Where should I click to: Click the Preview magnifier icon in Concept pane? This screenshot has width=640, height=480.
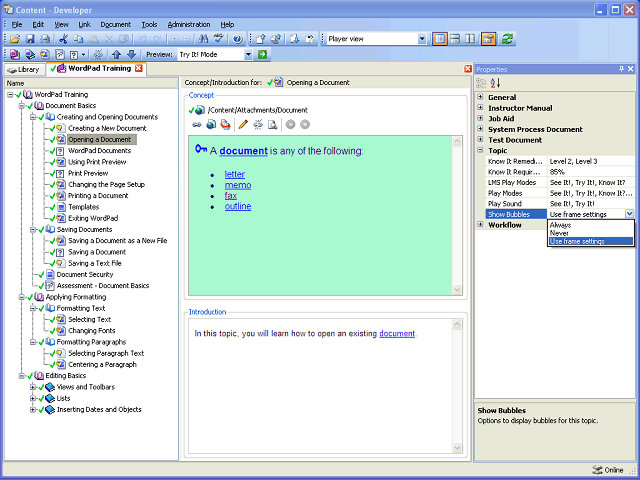[x=273, y=124]
